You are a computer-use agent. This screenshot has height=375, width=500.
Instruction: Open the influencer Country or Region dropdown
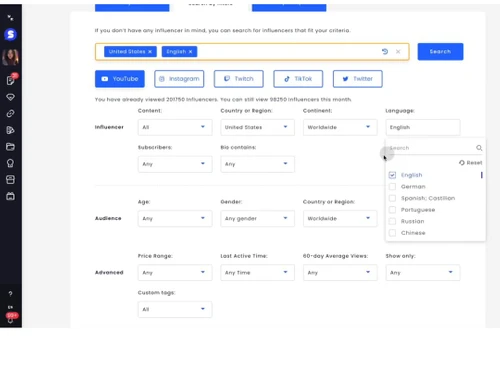257,127
